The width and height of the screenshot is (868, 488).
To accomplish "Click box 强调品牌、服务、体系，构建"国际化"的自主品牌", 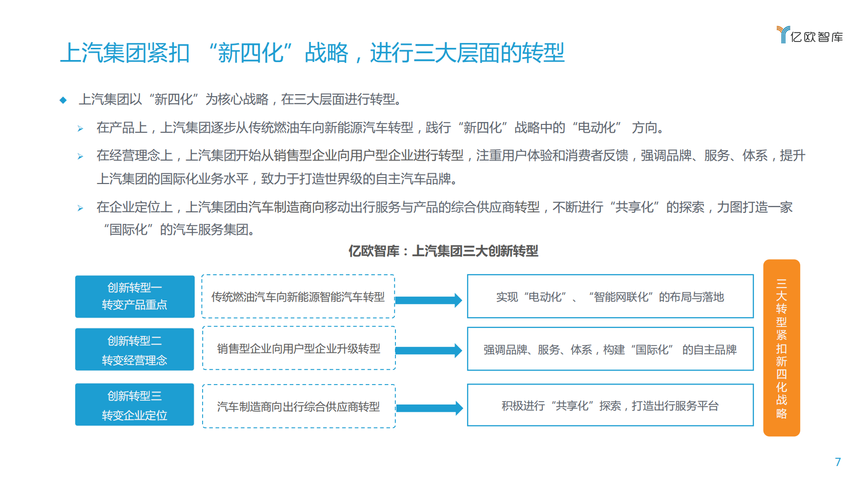I will coord(610,349).
